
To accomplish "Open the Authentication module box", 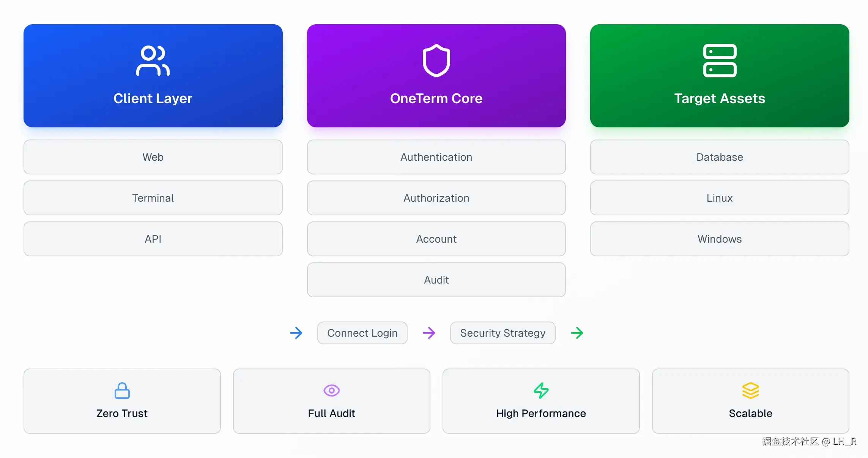I will pos(436,157).
